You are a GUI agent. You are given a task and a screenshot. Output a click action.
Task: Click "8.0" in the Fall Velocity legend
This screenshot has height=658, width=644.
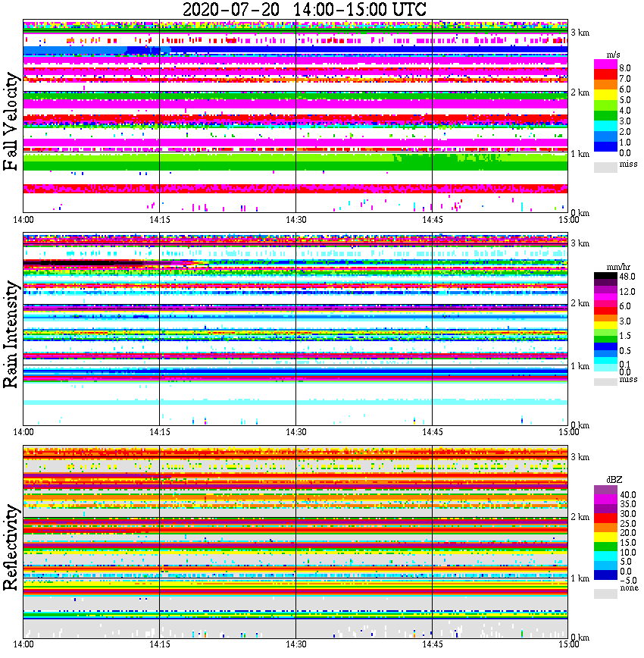(x=625, y=68)
